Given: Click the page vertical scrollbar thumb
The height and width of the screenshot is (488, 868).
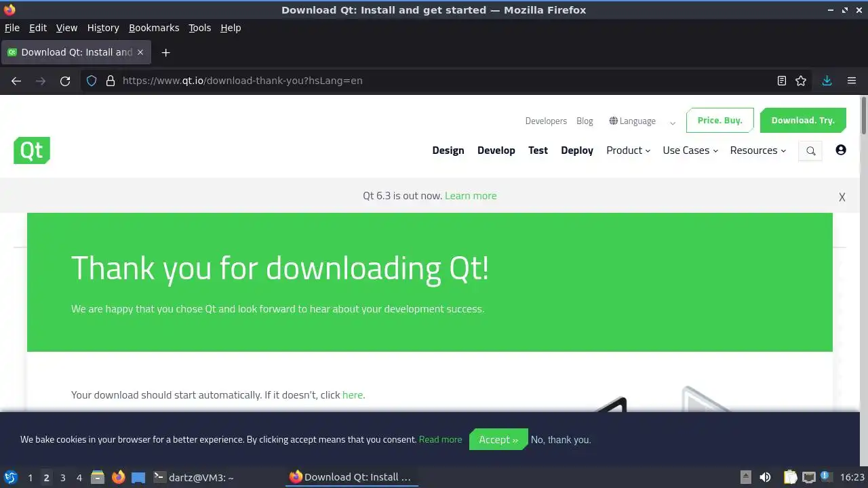Looking at the screenshot, I should [x=864, y=116].
